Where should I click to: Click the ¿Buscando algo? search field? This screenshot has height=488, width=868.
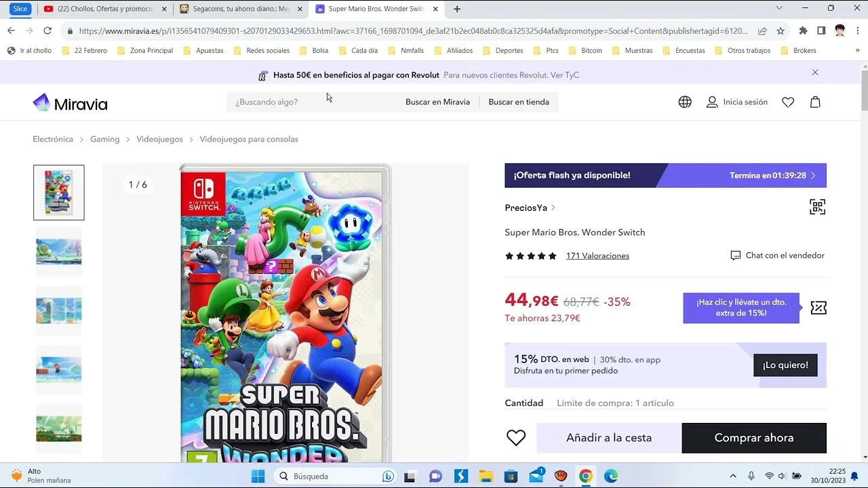pos(312,102)
